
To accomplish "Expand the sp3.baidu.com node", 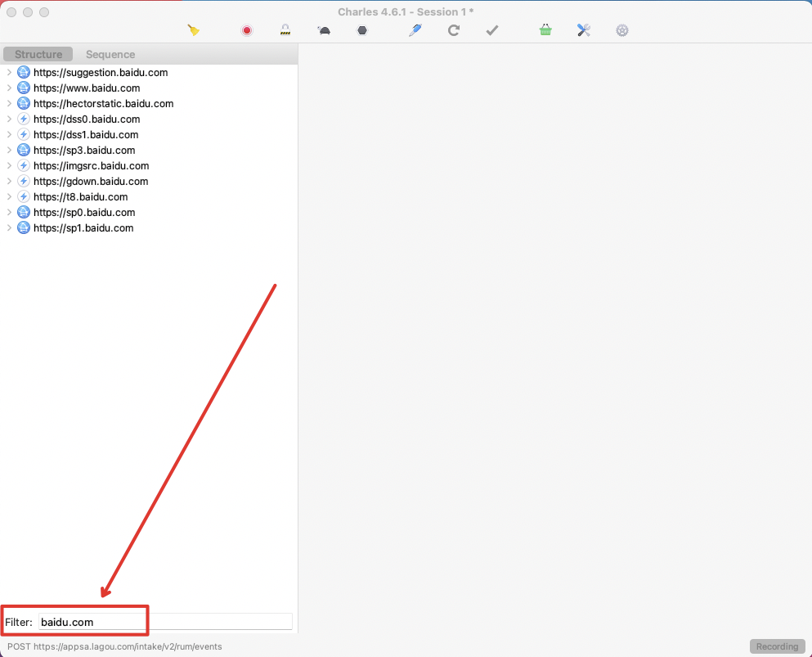I will tap(9, 151).
